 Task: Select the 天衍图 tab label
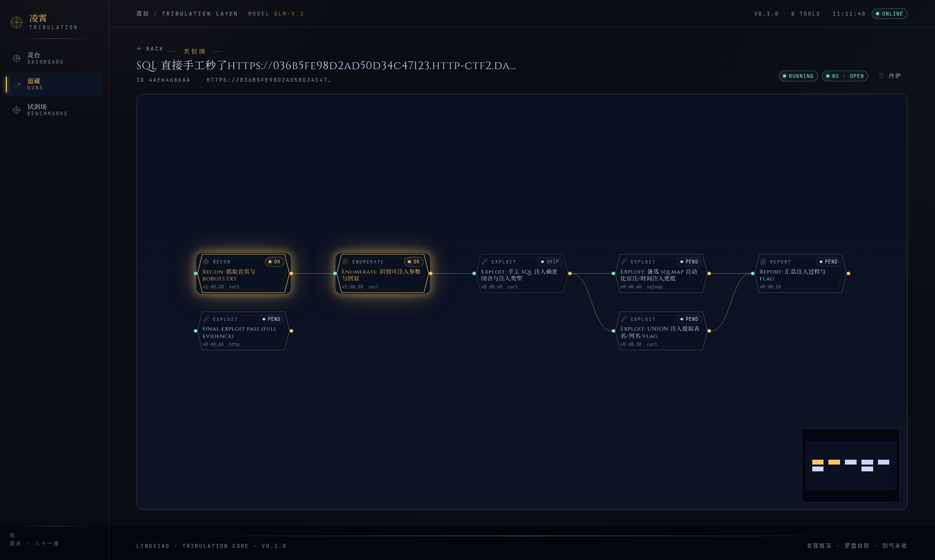click(194, 52)
